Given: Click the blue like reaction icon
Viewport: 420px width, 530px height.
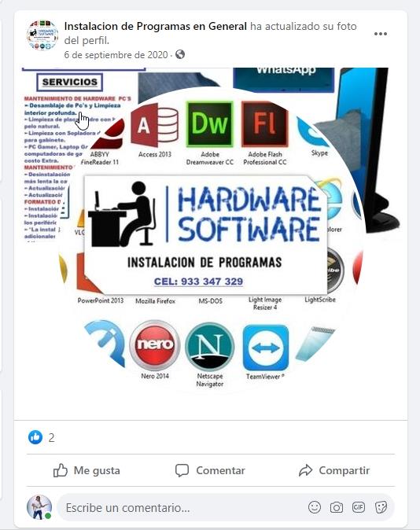Looking at the screenshot, I should pyautogui.click(x=35, y=437).
